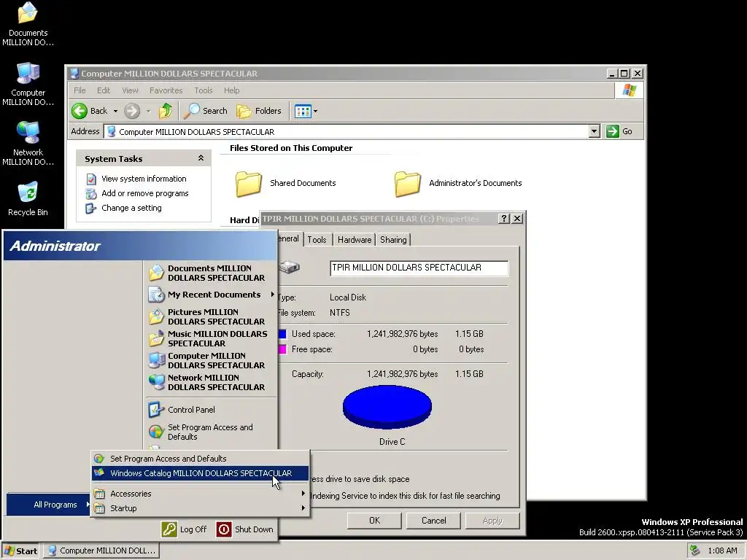Launch Windows Catalog MILLION DOLLARS SPECTACULAR
The width and height of the screenshot is (747, 560).
coord(200,473)
